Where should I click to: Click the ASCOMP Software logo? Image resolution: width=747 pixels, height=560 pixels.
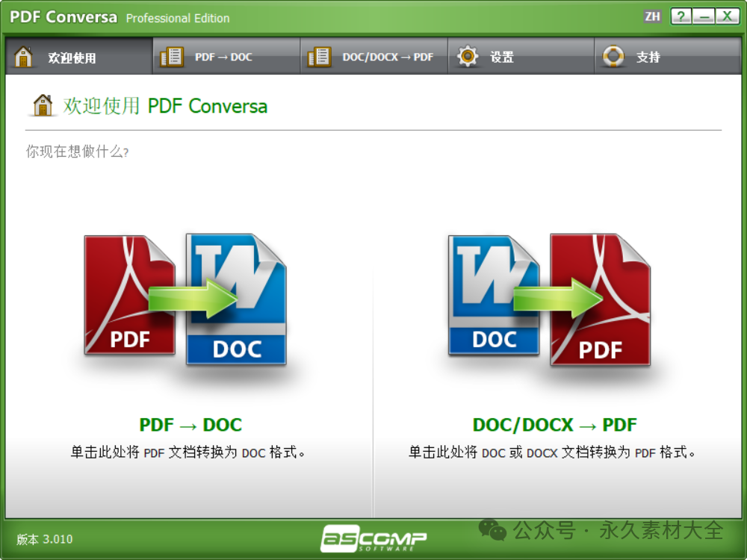click(373, 538)
